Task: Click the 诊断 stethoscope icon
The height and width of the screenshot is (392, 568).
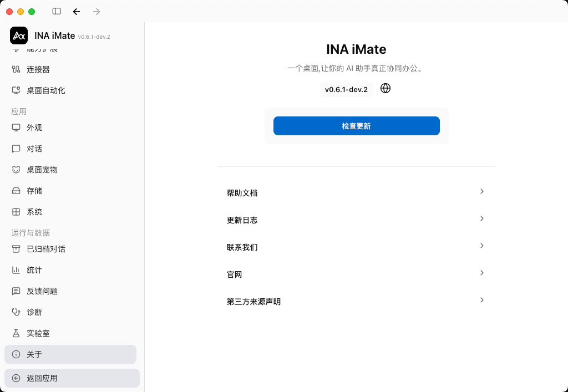Action: pos(16,312)
